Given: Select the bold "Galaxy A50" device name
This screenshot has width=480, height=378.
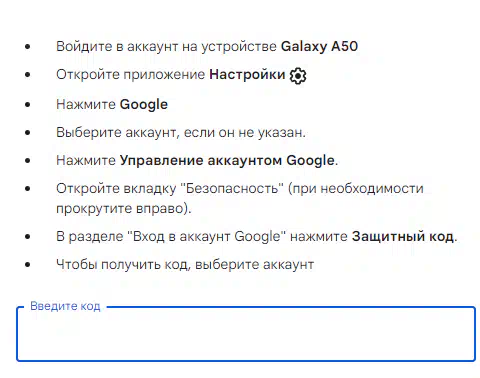Looking at the screenshot, I should (x=319, y=46).
